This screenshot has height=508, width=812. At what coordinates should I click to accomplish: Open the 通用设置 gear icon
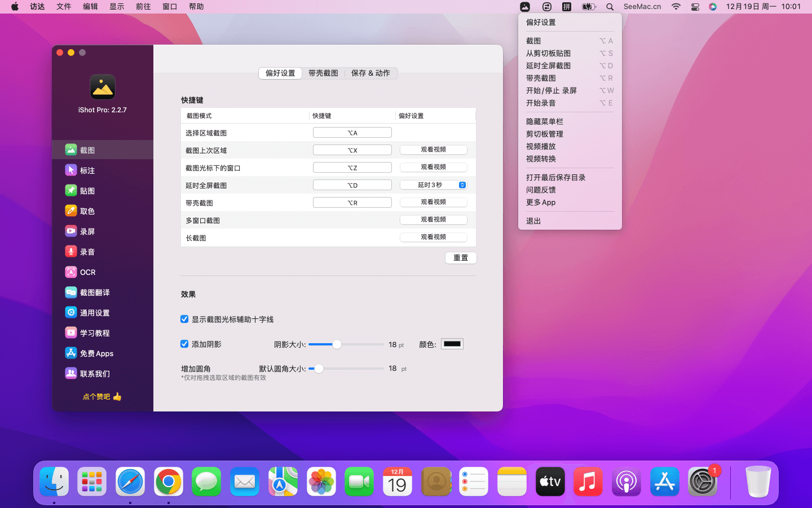pyautogui.click(x=70, y=312)
